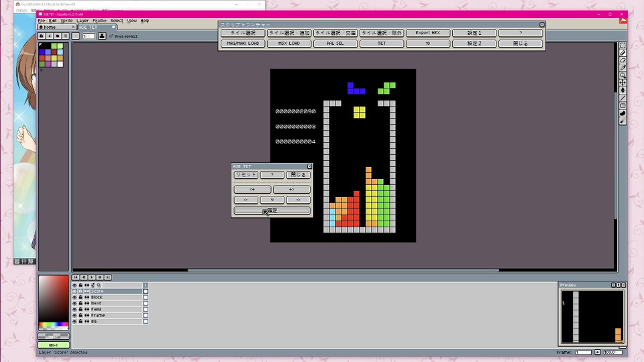Hide the Score layer via eye icon
The width and height of the screenshot is (644, 362).
point(74,292)
